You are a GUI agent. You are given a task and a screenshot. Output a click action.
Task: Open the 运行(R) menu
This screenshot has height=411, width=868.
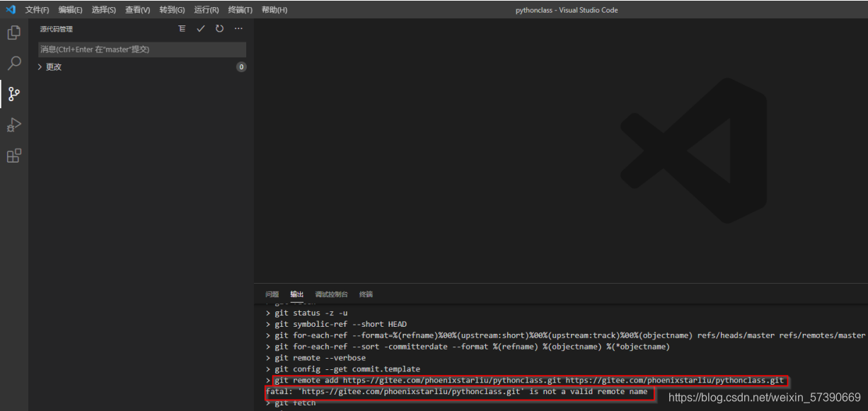point(207,10)
